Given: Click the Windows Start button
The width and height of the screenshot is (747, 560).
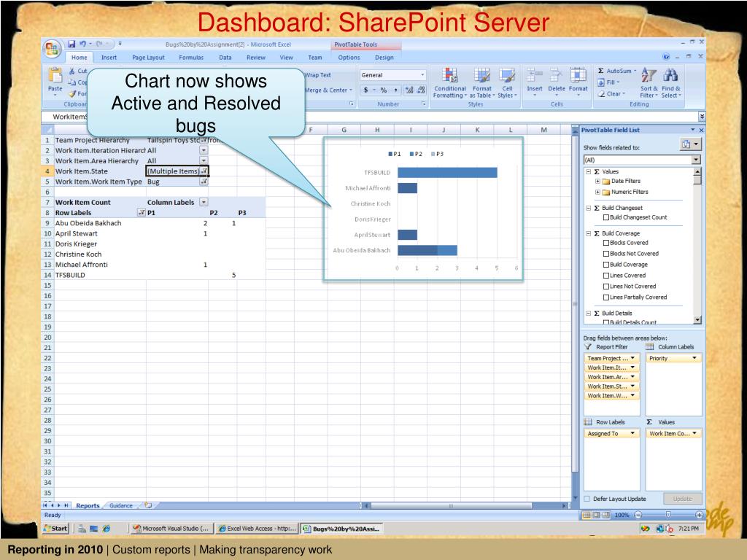Looking at the screenshot, I should 55,528.
